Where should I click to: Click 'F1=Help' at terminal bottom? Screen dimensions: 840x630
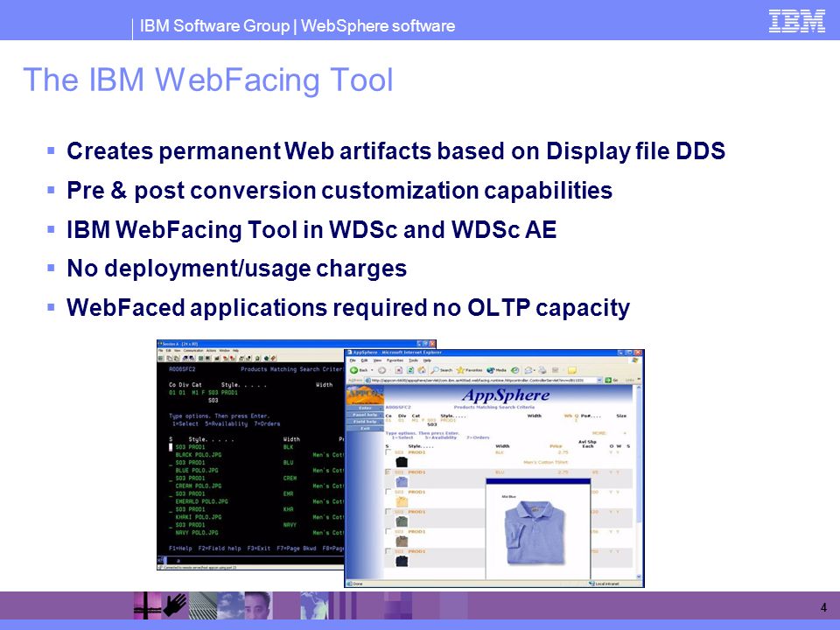(x=180, y=549)
